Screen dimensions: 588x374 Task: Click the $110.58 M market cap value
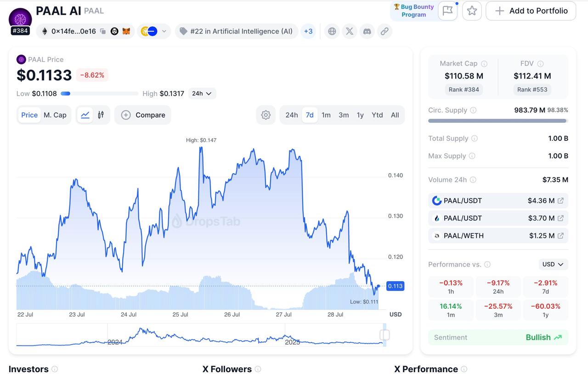coord(464,76)
